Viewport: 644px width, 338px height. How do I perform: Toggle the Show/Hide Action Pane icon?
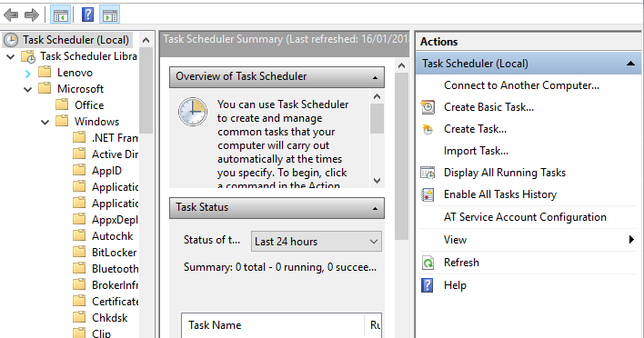tap(110, 15)
